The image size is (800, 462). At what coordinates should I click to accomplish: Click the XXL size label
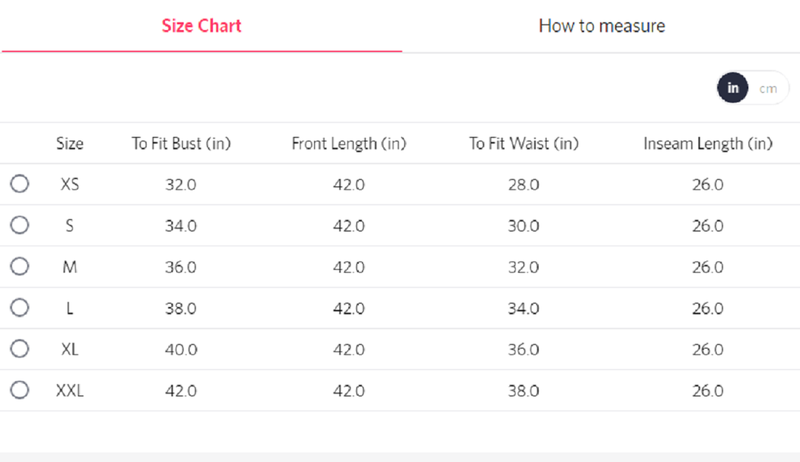[70, 391]
